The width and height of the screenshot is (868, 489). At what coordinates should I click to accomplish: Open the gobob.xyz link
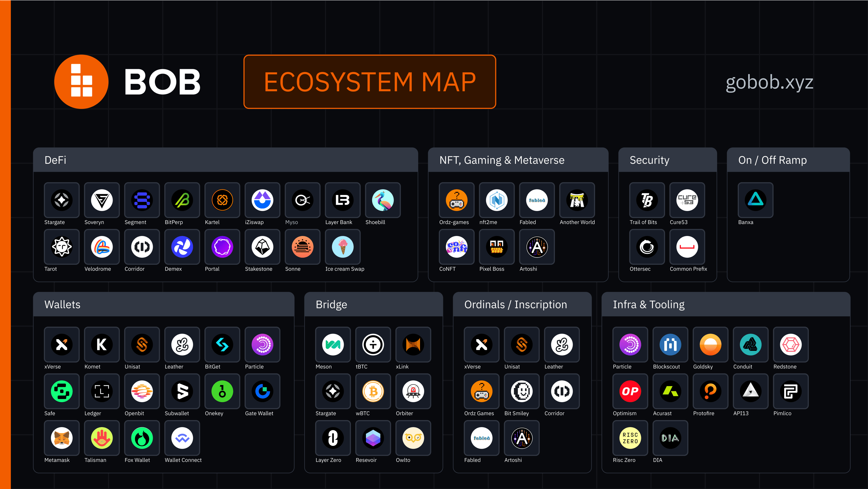click(769, 82)
